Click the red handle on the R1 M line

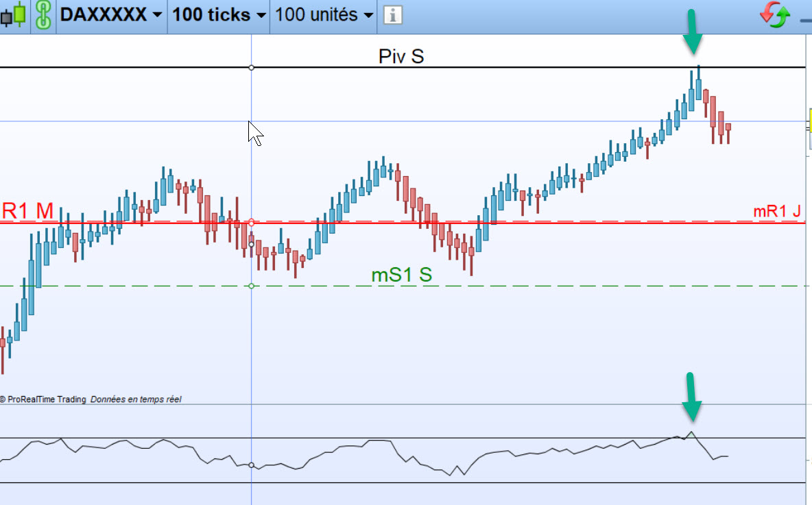251,223
